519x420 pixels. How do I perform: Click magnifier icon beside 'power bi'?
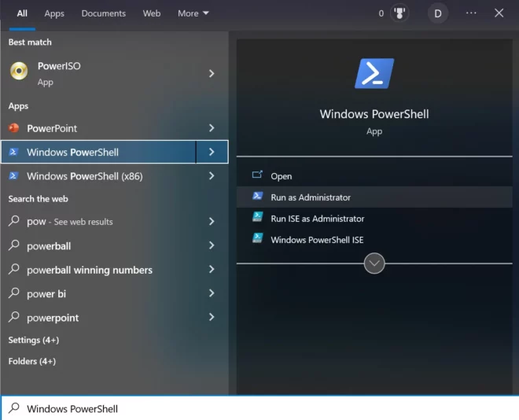click(x=14, y=293)
